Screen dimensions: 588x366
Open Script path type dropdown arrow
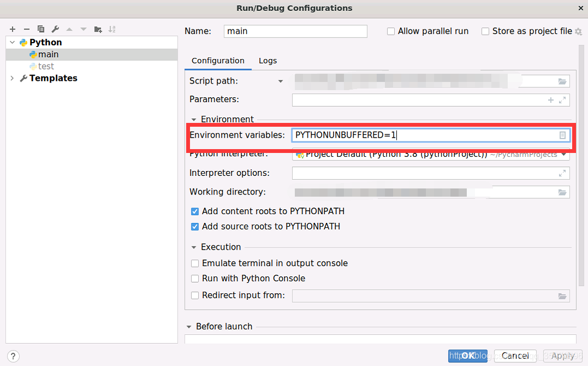(281, 81)
